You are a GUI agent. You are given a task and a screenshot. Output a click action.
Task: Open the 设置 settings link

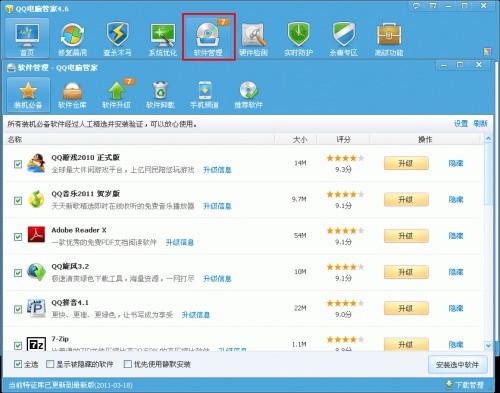point(461,124)
